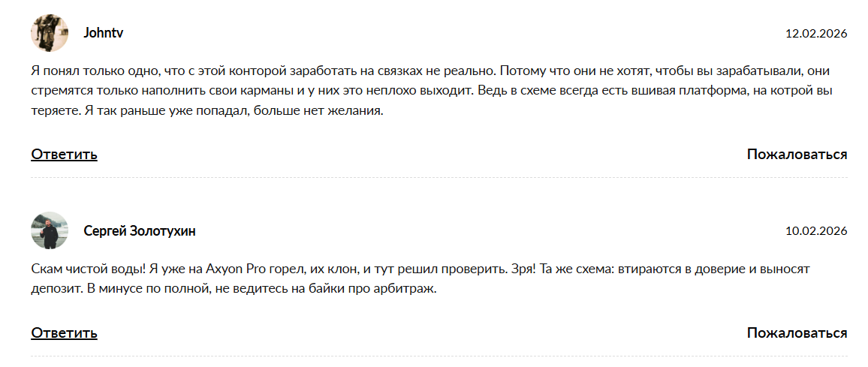Click Johntv's profile avatar

click(49, 33)
